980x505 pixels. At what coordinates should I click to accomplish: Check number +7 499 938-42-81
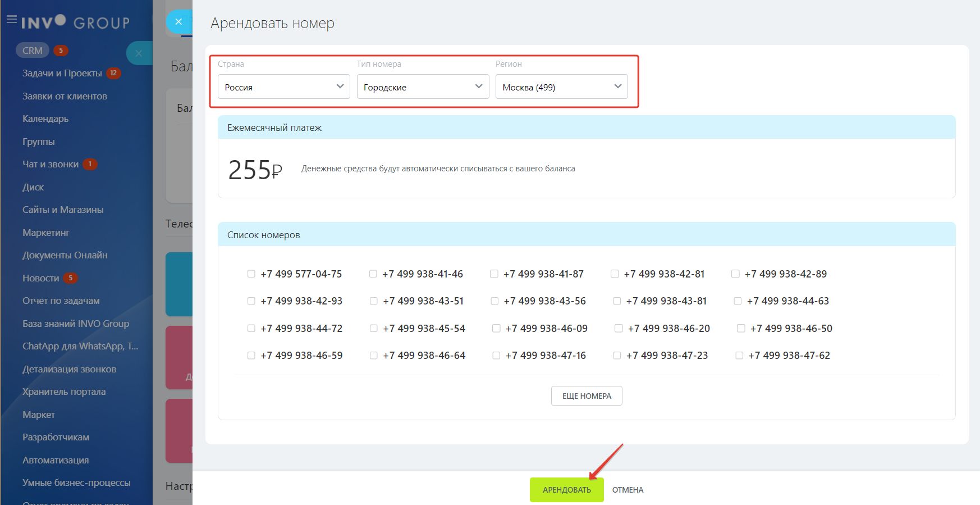click(615, 274)
